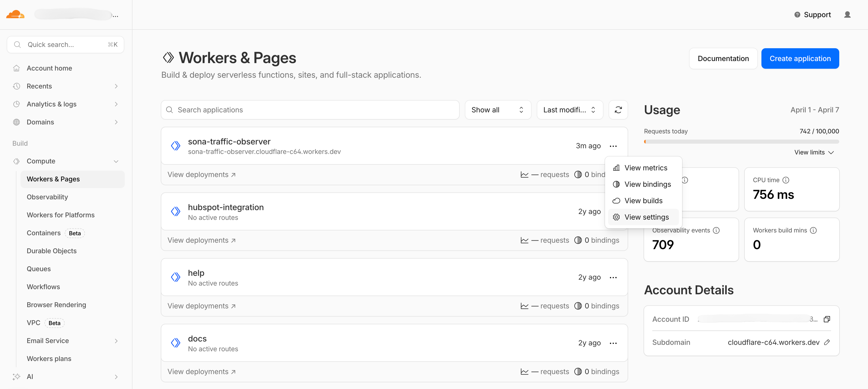Image resolution: width=868 pixels, height=389 pixels.
Task: Click the Workers icon beside sona-traffic-observer
Action: (x=176, y=145)
